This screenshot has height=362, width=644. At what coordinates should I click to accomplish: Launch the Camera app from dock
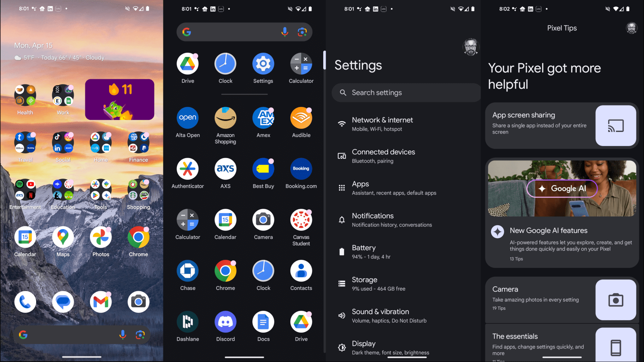pyautogui.click(x=138, y=302)
